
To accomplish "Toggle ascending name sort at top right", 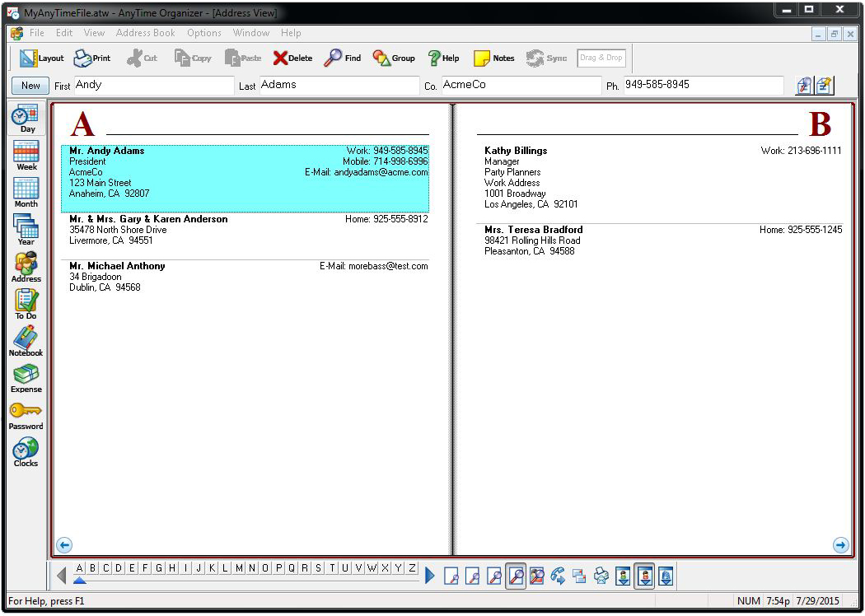I will 804,85.
